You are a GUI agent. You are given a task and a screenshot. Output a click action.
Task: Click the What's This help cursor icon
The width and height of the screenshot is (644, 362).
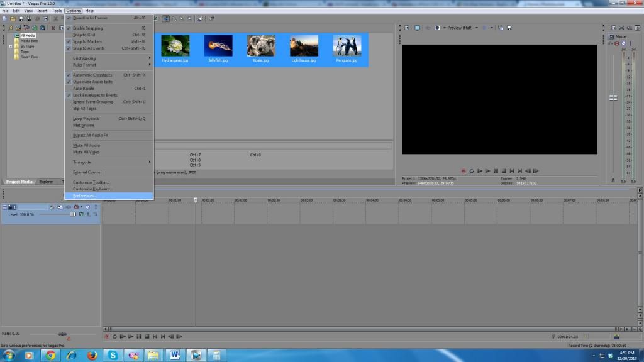pos(211,18)
